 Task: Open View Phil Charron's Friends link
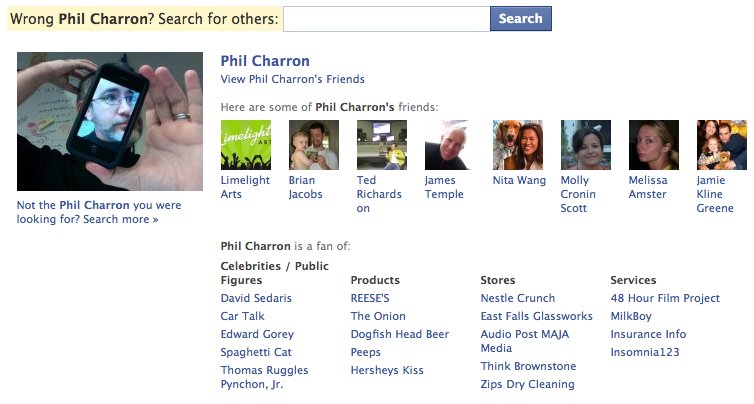(x=292, y=79)
